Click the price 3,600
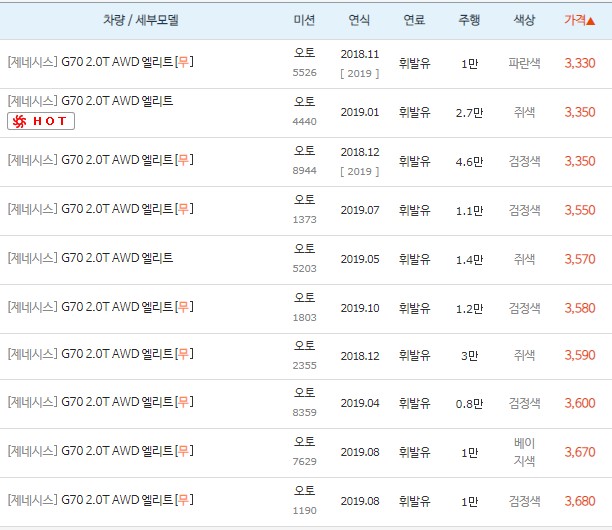This screenshot has width=612, height=530. coord(580,403)
